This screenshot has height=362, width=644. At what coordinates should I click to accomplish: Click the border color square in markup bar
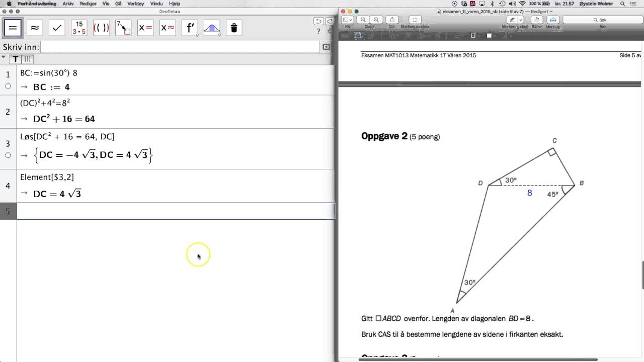(473, 36)
